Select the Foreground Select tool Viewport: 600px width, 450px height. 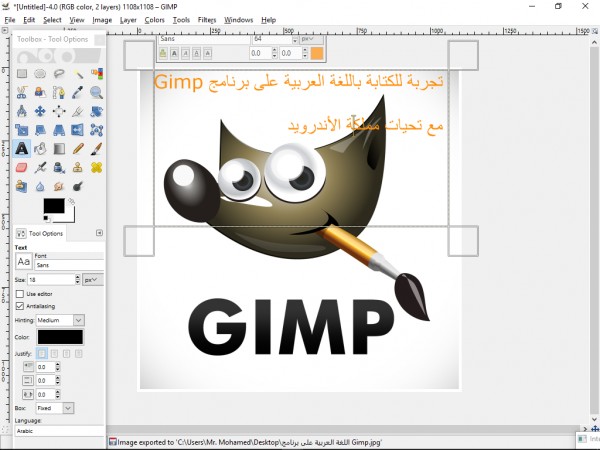(40, 92)
